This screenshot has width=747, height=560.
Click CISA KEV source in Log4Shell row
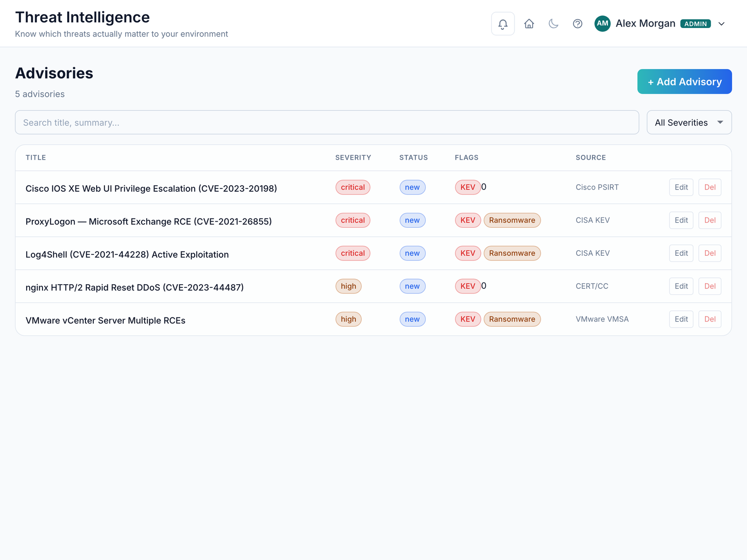pyautogui.click(x=592, y=253)
